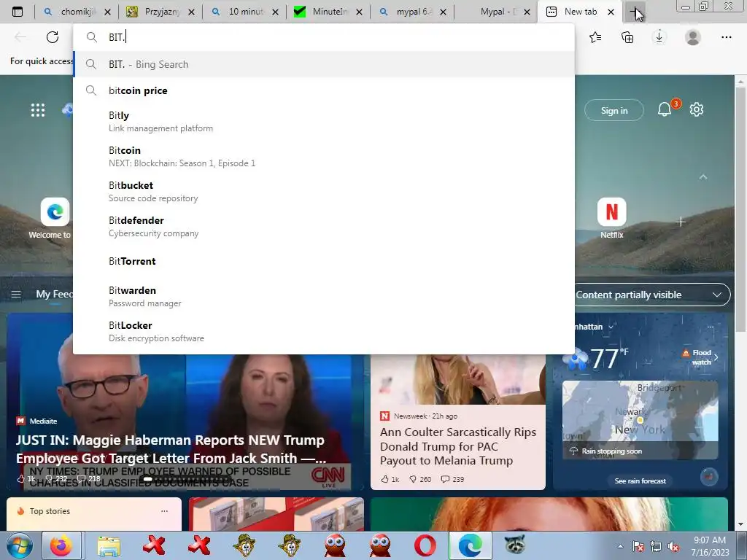The image size is (747, 560).
Task: Open the Downloads arrow icon
Action: tap(659, 37)
